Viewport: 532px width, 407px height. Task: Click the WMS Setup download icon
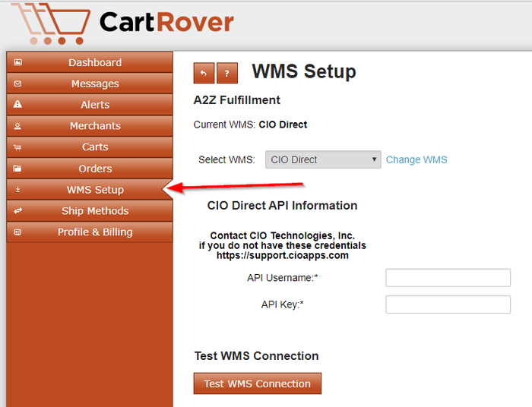click(x=18, y=189)
